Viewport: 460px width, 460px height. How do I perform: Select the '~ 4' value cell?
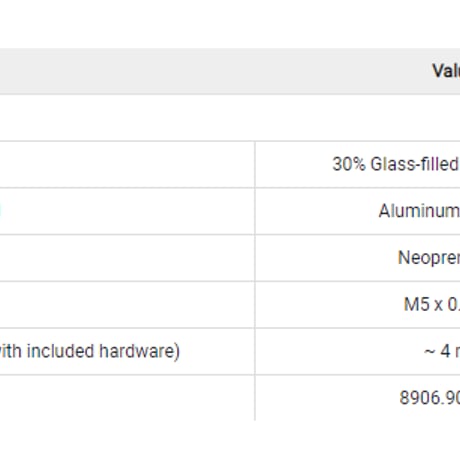358,351
